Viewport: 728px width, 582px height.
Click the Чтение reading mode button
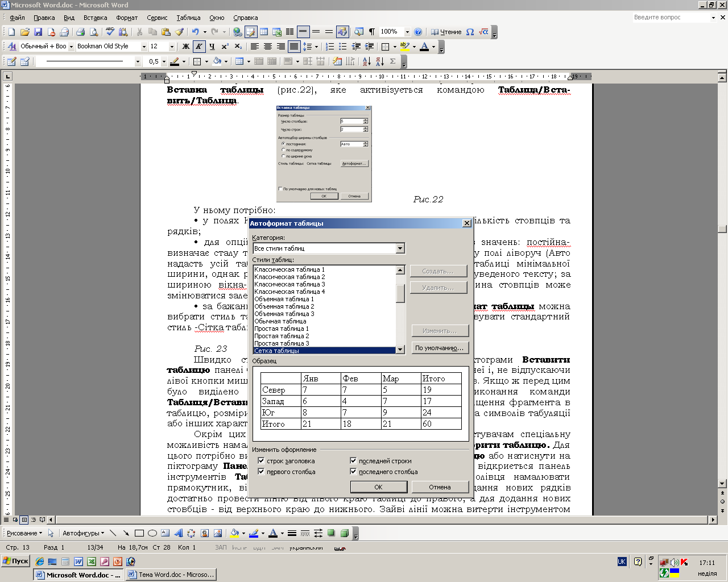[x=446, y=32]
